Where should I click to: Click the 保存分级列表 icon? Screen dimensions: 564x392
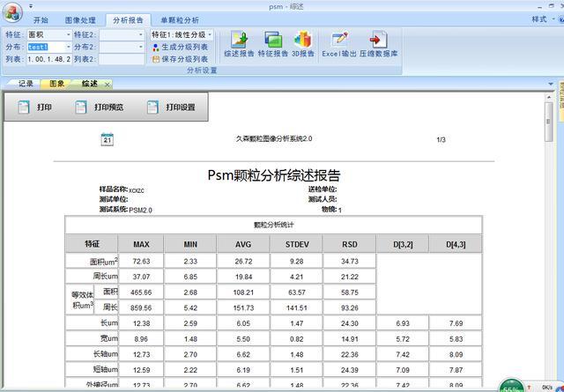tap(155, 59)
